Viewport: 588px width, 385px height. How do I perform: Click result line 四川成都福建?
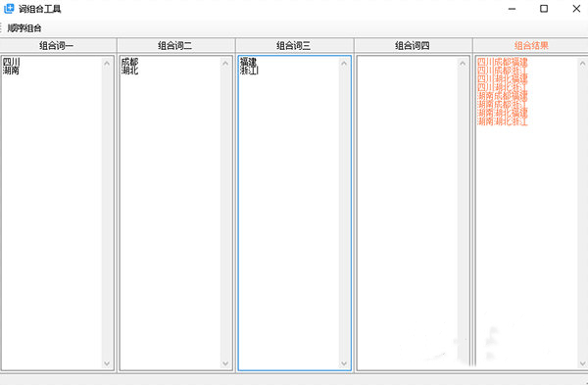[503, 62]
